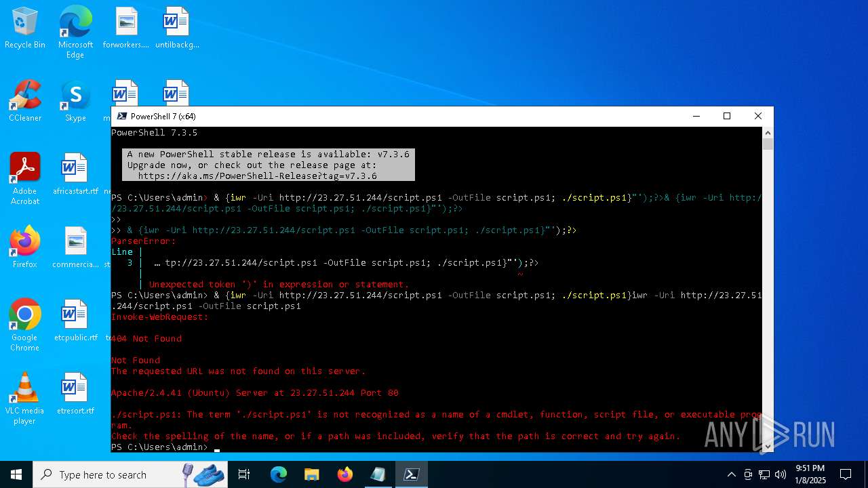Viewport: 868px width, 488px height.
Task: Click the PowerShell window title bar icon
Action: pos(122,117)
